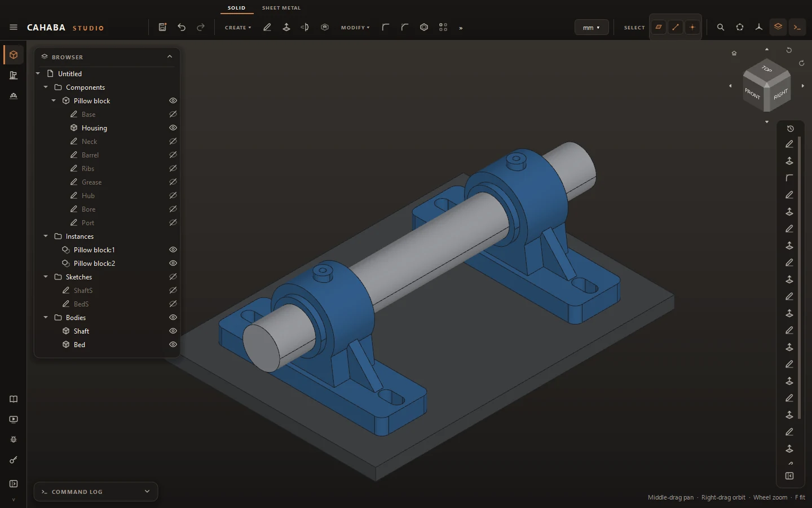
Task: Open the save document icon
Action: click(x=162, y=27)
